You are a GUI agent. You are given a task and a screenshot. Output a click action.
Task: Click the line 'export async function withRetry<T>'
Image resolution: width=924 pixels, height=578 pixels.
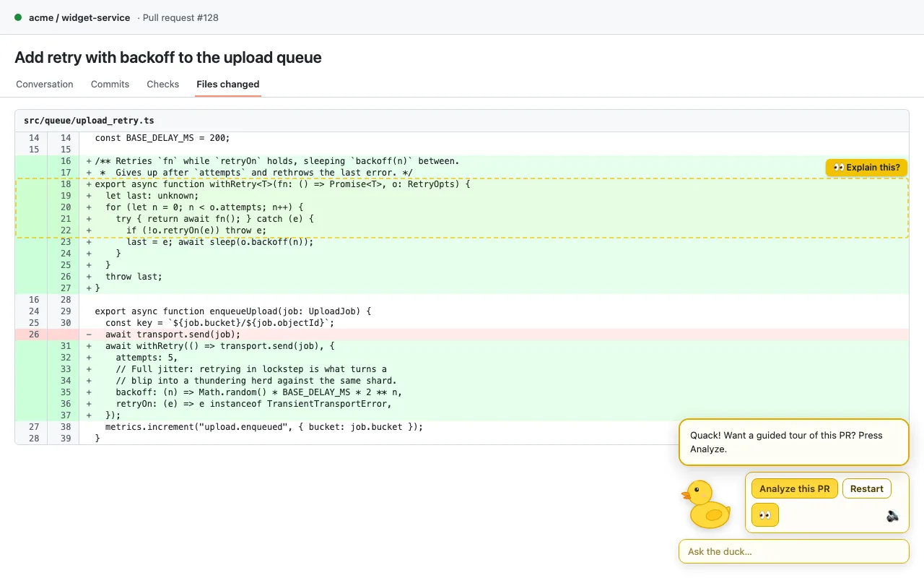[x=461, y=184]
